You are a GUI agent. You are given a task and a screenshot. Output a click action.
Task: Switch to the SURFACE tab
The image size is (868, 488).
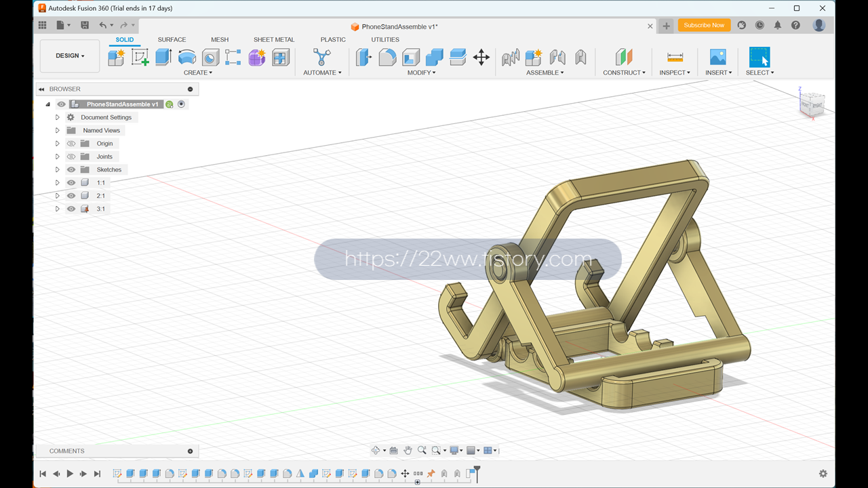coord(172,39)
